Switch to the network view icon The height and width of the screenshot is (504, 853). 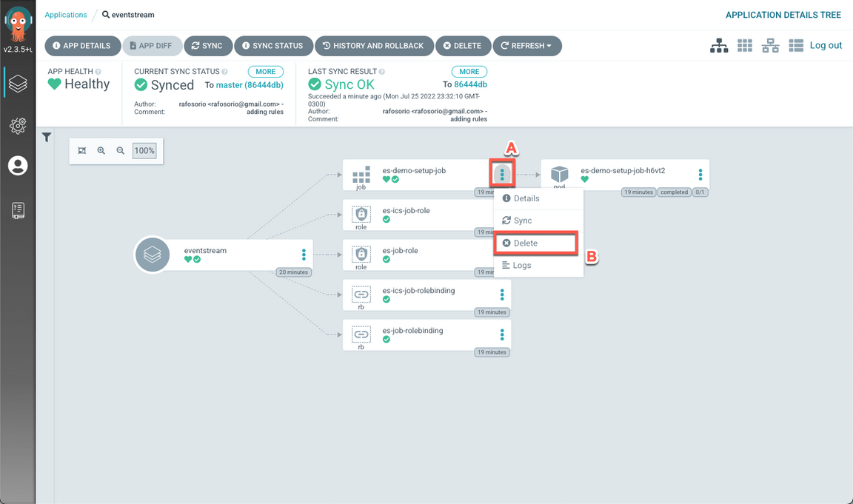771,46
